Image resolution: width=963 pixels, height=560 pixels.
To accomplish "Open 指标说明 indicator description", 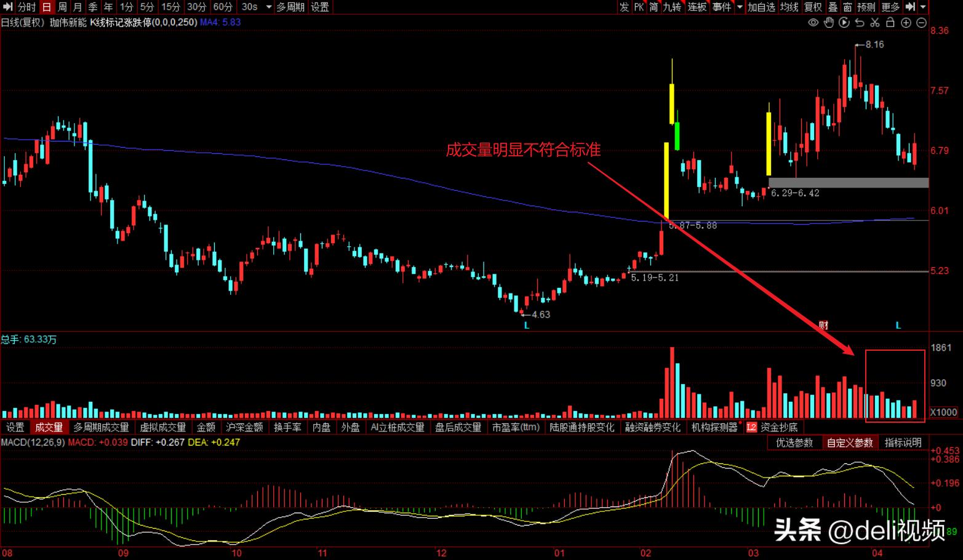I will [903, 442].
